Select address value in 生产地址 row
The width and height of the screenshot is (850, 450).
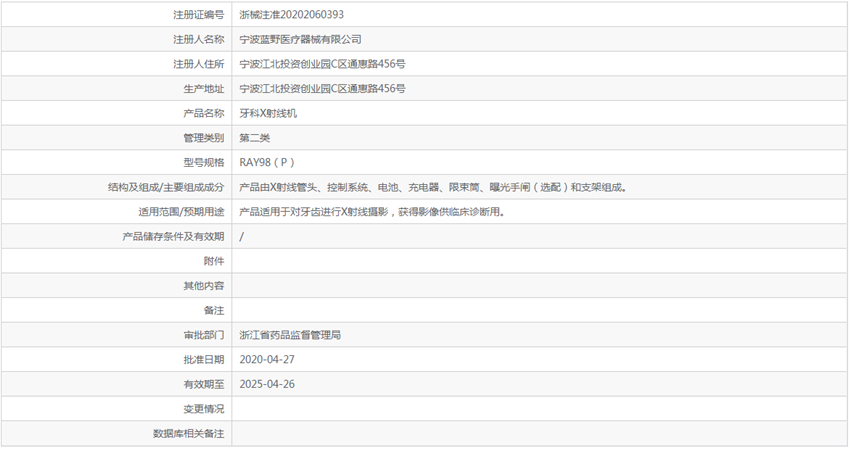click(323, 88)
